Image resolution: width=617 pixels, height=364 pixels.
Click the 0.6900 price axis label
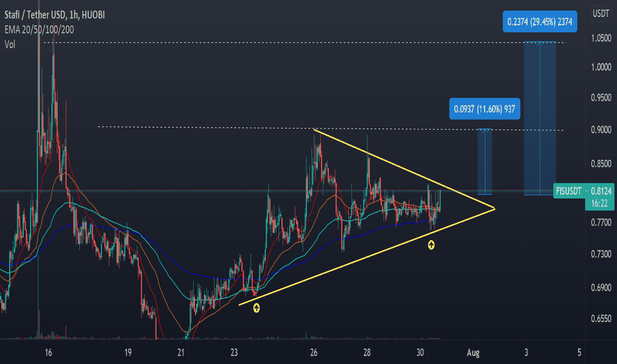click(601, 288)
